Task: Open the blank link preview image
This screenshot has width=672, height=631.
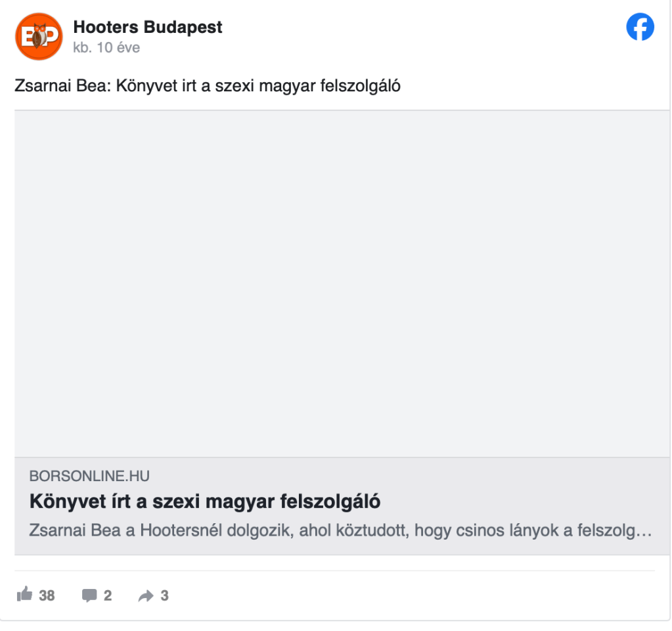Action: (x=335, y=283)
